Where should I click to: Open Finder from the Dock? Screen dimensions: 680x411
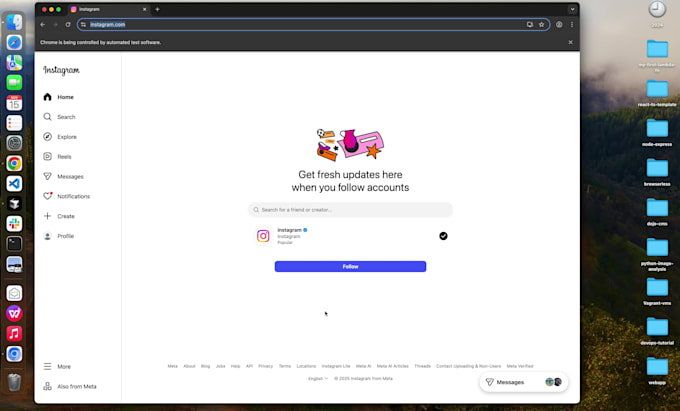tap(14, 23)
